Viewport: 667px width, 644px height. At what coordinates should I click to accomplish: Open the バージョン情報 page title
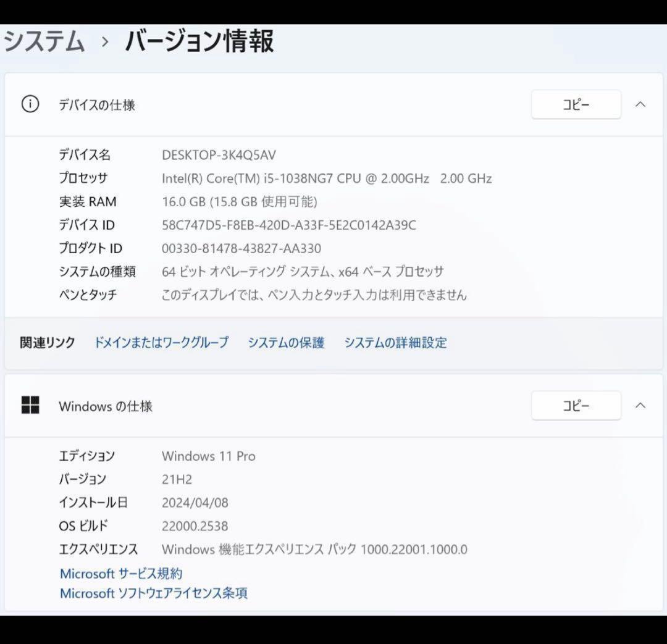[x=198, y=42]
